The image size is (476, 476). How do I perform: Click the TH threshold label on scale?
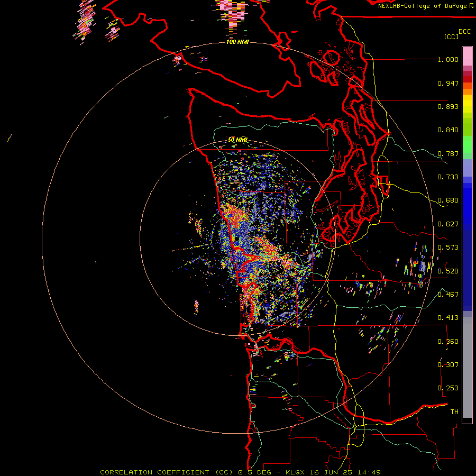tap(454, 412)
